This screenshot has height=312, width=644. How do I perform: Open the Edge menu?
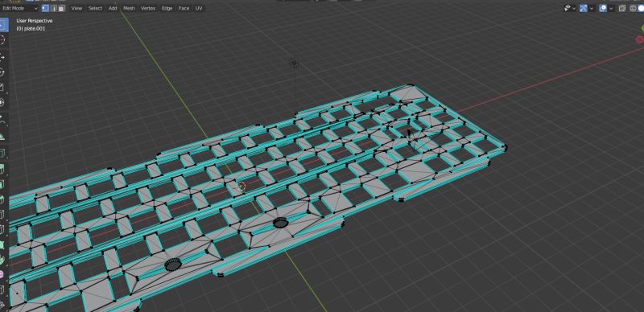coord(167,8)
